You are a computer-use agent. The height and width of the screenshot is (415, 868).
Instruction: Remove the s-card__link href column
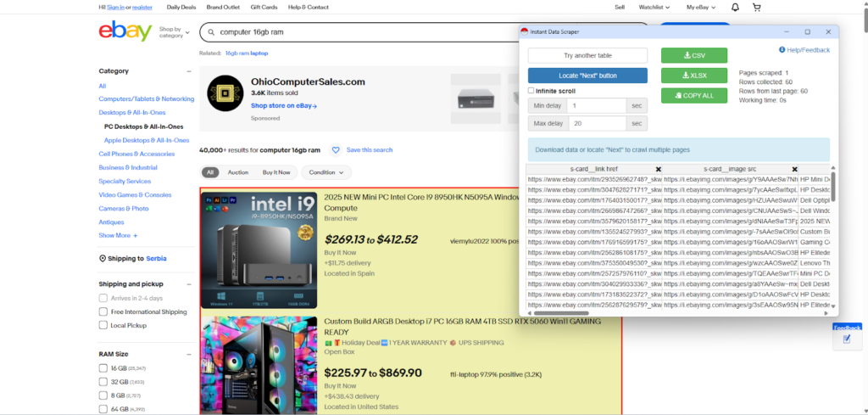(658, 169)
